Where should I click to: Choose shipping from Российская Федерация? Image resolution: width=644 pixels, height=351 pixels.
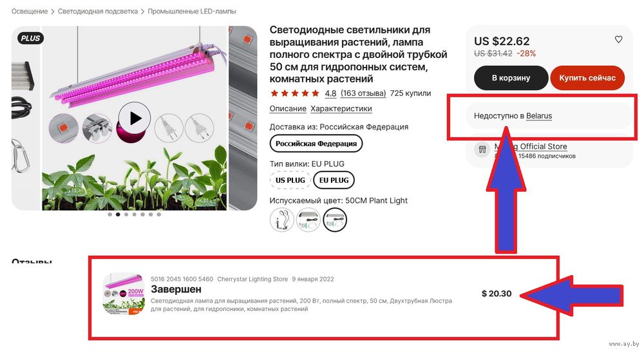coord(316,144)
